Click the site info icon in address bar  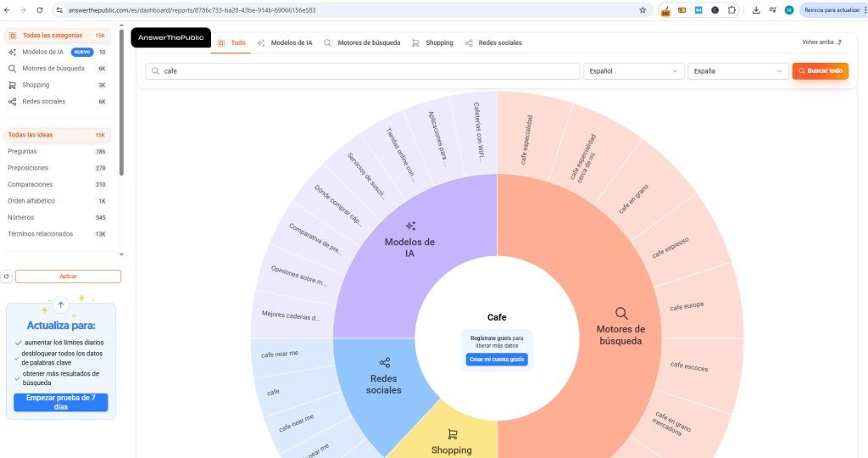[x=60, y=10]
